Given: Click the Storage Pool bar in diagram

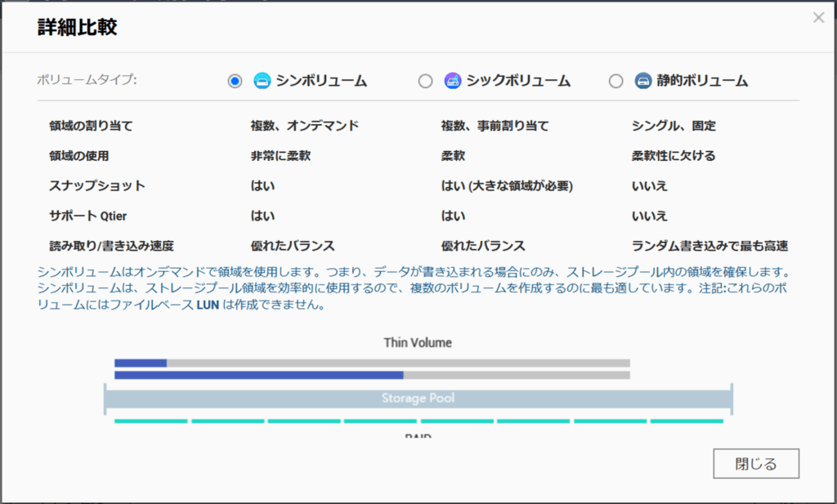Looking at the screenshot, I should click(x=418, y=399).
